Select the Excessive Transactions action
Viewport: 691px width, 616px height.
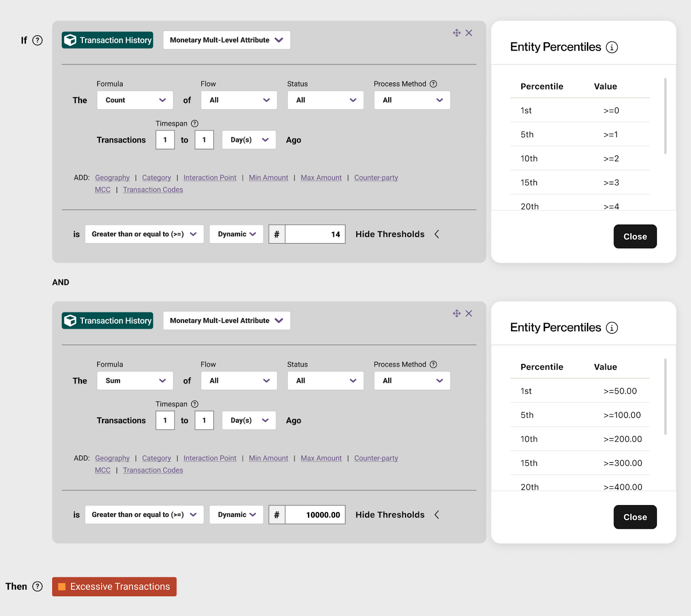coord(114,587)
